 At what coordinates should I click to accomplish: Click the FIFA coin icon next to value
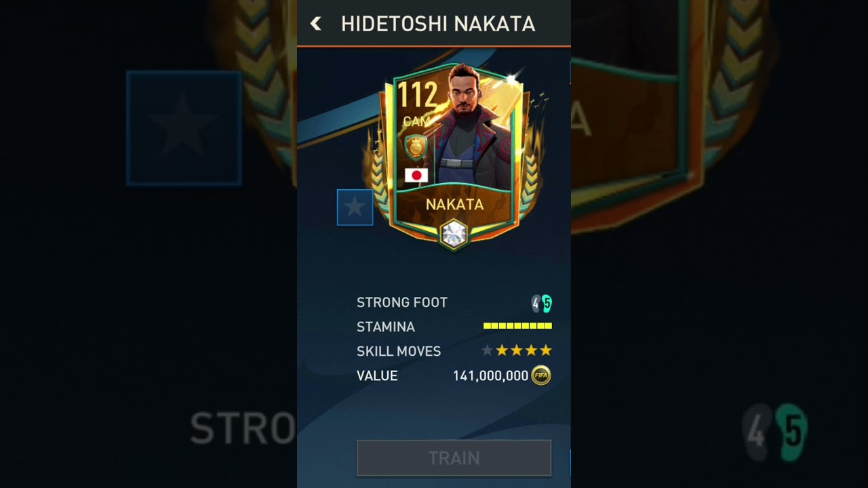pos(540,375)
